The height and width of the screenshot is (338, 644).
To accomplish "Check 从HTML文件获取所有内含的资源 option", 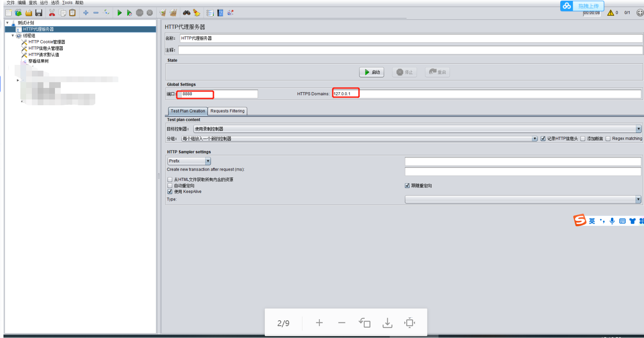I will pos(170,179).
